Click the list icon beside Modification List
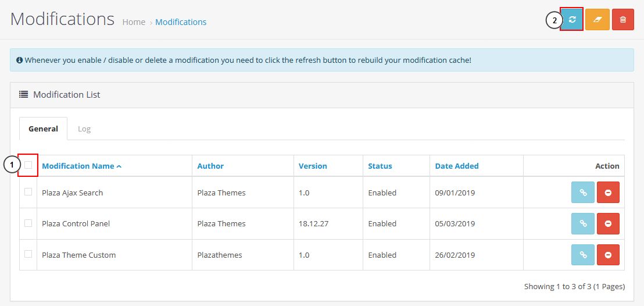Image resolution: width=644 pixels, height=306 pixels. [x=23, y=95]
